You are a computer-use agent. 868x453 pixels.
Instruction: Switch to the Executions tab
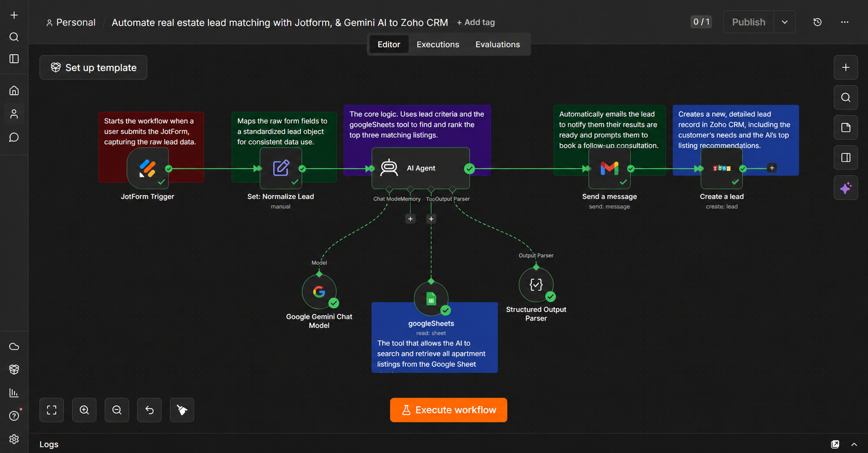438,44
